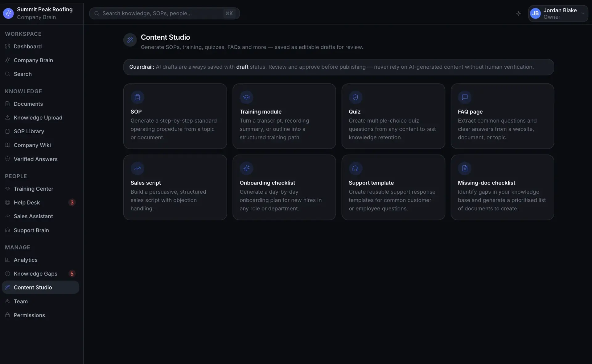Image resolution: width=592 pixels, height=364 pixels.
Task: Open Permissions settings page
Action: click(40, 315)
